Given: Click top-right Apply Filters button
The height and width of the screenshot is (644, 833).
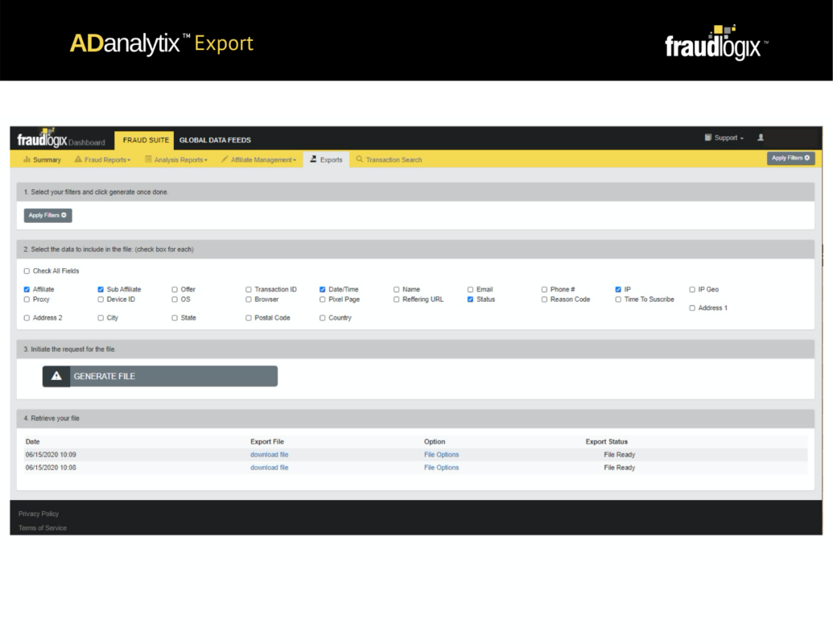Looking at the screenshot, I should point(790,158).
